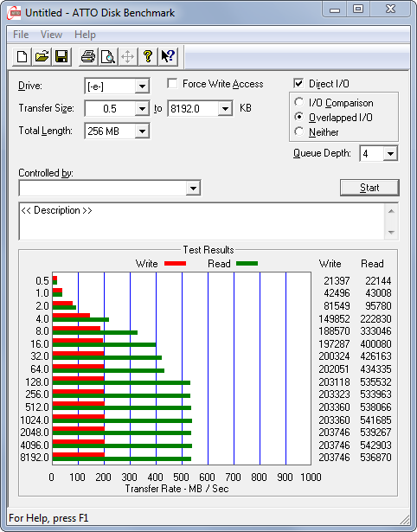Screen dimensions: 417x532
Task: Click the window resize grip at corner
Action: click(x=405, y=519)
